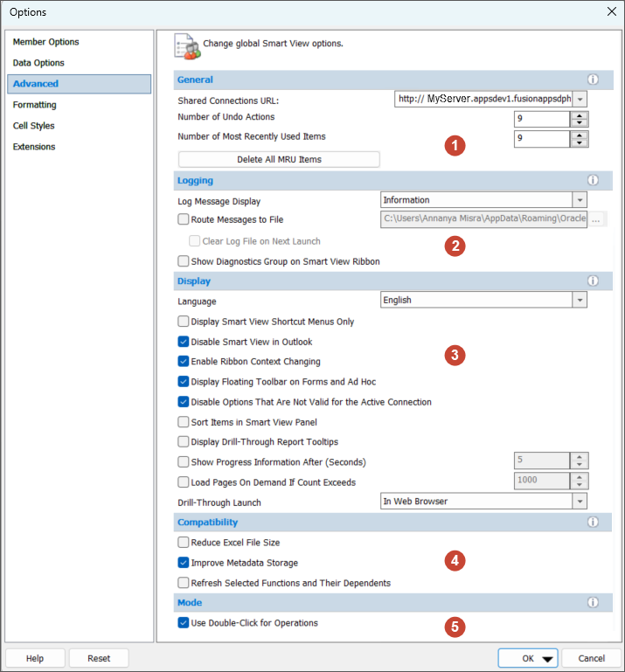The image size is (625, 672).
Task: Check Refresh Selected Functions and Their Dependents
Action: pyautogui.click(x=184, y=583)
